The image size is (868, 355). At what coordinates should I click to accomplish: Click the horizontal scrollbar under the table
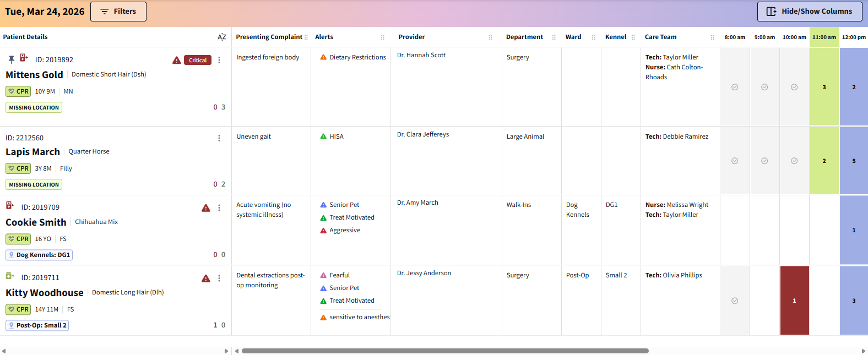[x=445, y=351]
